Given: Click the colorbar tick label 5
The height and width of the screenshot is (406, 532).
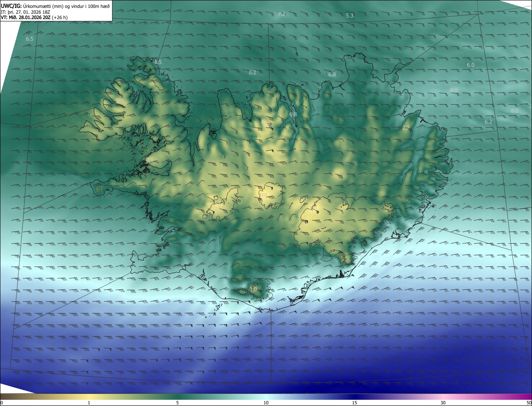Looking at the screenshot, I should point(177,403).
